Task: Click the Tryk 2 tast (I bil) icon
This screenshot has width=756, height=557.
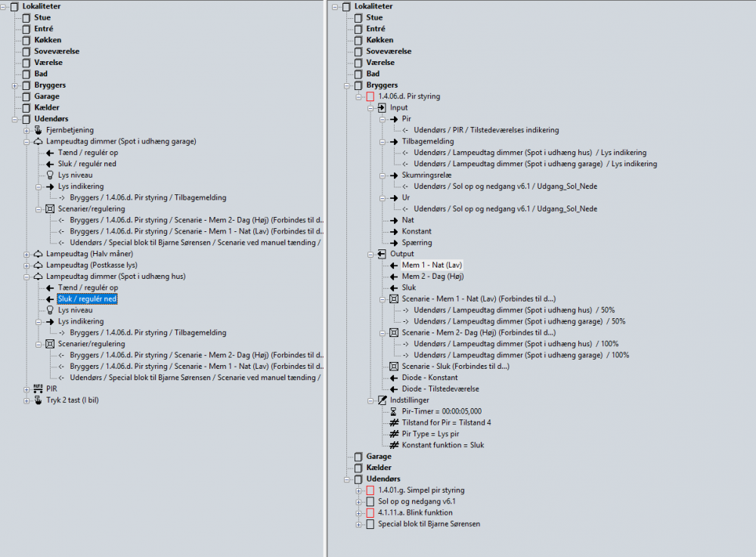Action: click(39, 400)
